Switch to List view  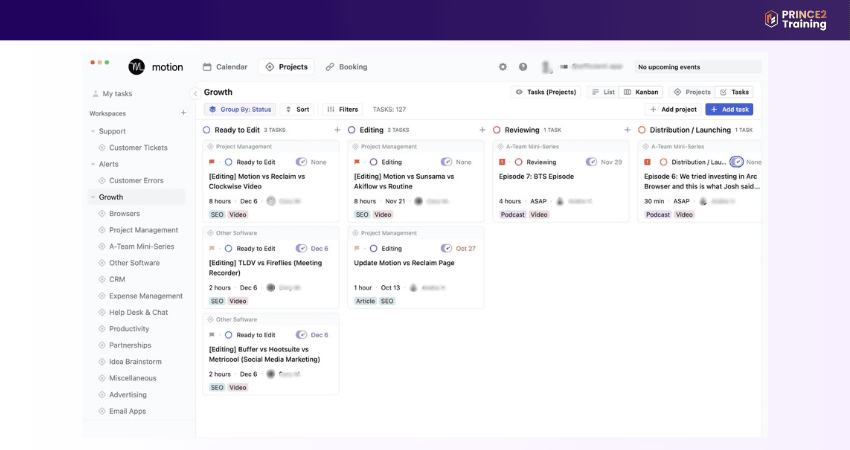point(603,92)
